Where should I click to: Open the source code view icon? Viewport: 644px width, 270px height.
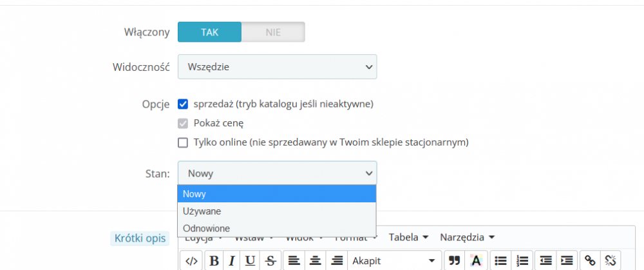(x=191, y=260)
